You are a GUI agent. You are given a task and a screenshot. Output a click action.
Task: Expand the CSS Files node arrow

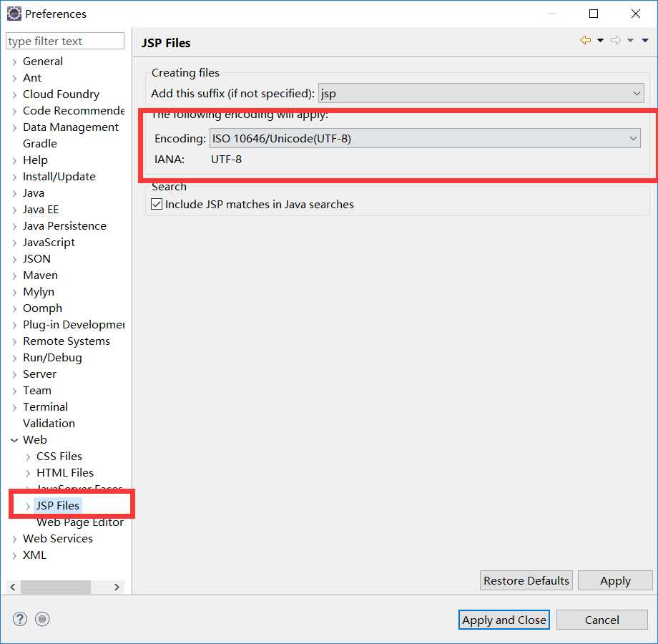28,457
